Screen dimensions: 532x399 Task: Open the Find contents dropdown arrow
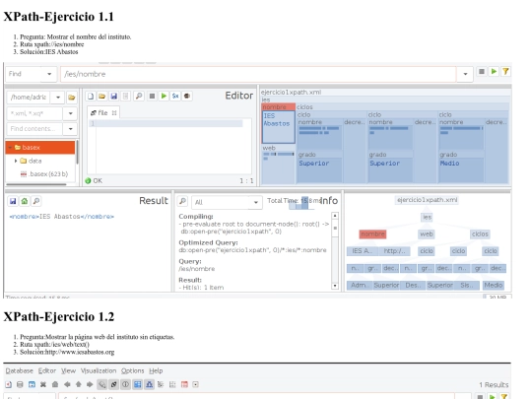click(71, 129)
